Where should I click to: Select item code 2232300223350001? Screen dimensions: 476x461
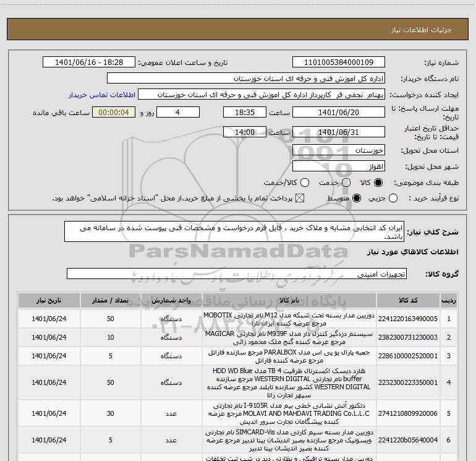coord(408,382)
